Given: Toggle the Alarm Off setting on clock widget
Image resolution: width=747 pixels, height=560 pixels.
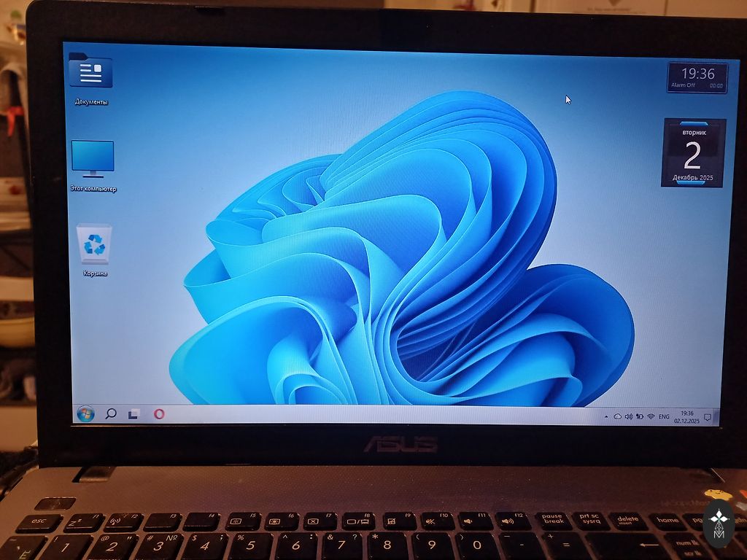Looking at the screenshot, I should pyautogui.click(x=684, y=85).
